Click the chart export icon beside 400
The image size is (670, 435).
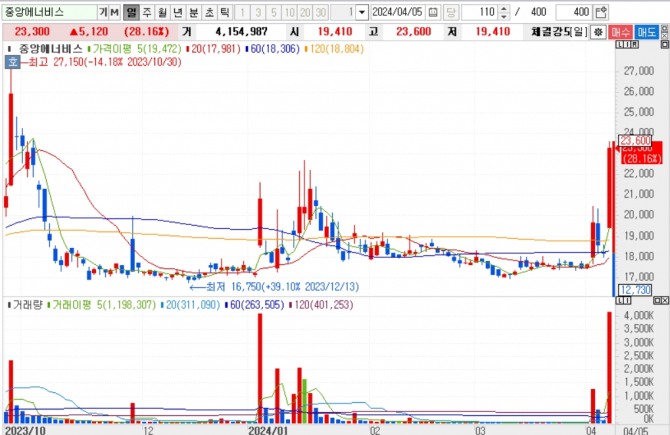(x=601, y=12)
